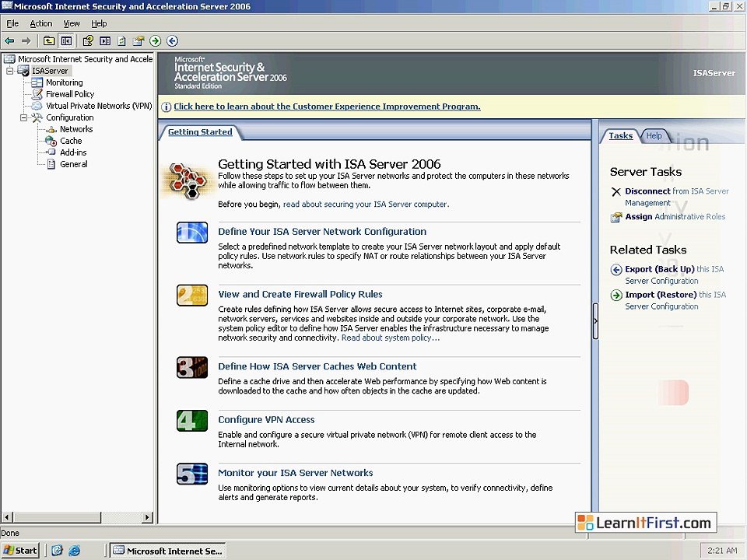Click the step 3 cache icon
Screen dimensions: 747x560
(x=192, y=368)
